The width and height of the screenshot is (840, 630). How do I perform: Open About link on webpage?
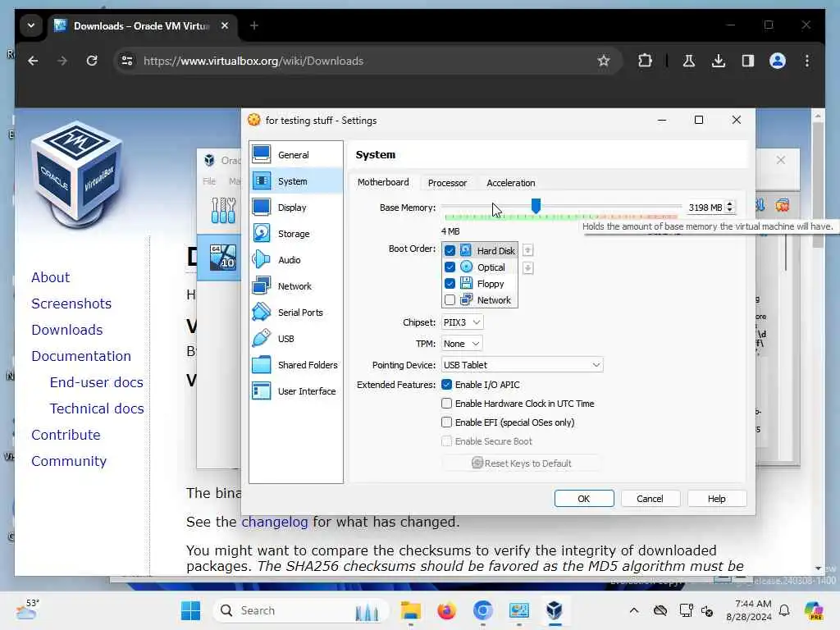coord(50,277)
